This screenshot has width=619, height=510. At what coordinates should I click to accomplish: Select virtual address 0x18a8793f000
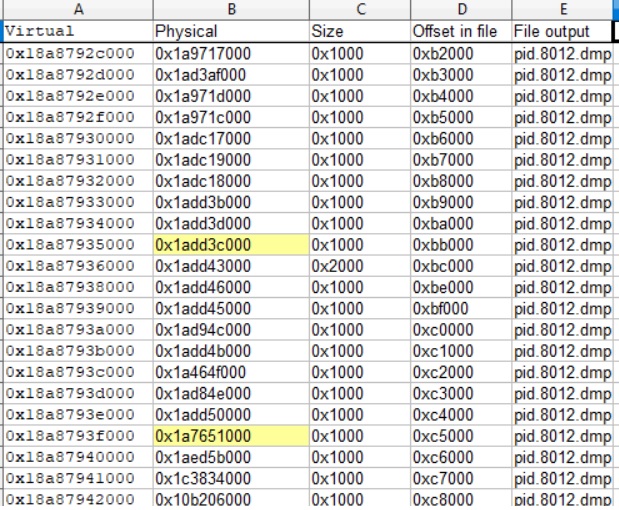click(78, 436)
